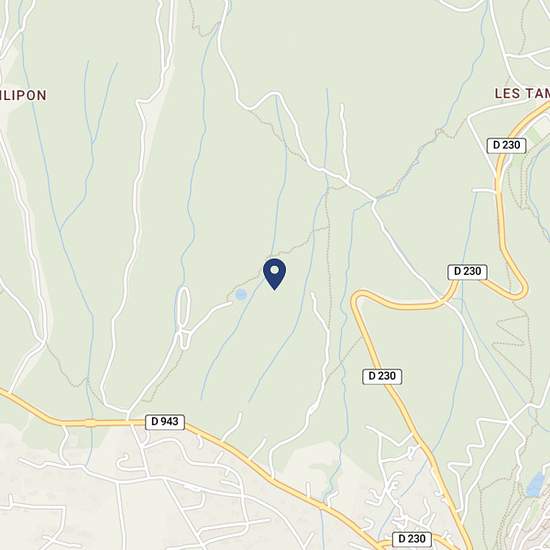Click the rounded D 230 curve east of the pin
Viewport: 550px width, 550px height.
click(x=360, y=298)
